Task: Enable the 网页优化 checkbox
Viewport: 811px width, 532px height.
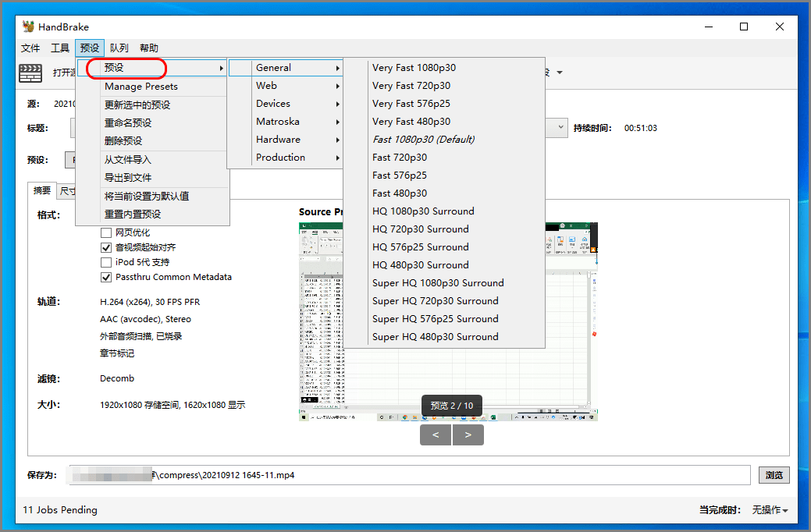Action: click(x=106, y=232)
